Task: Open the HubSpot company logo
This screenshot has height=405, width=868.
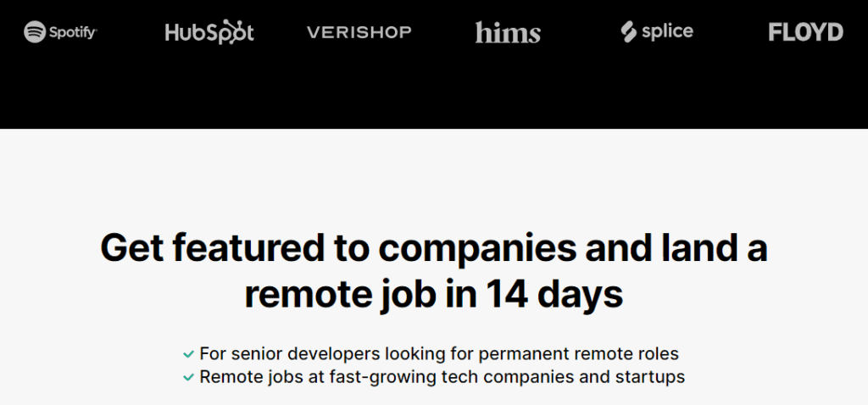Action: pyautogui.click(x=209, y=32)
